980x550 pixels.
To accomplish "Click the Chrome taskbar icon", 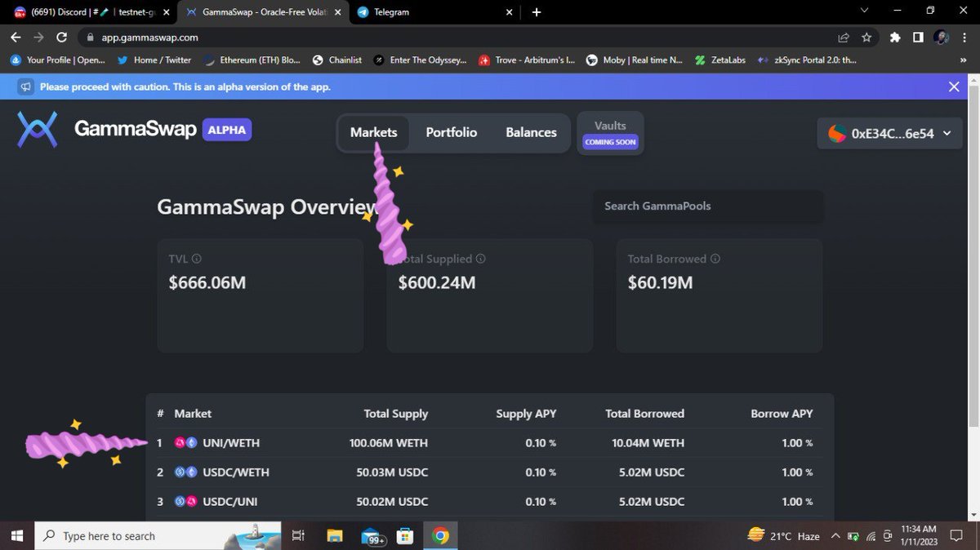I will (x=440, y=536).
